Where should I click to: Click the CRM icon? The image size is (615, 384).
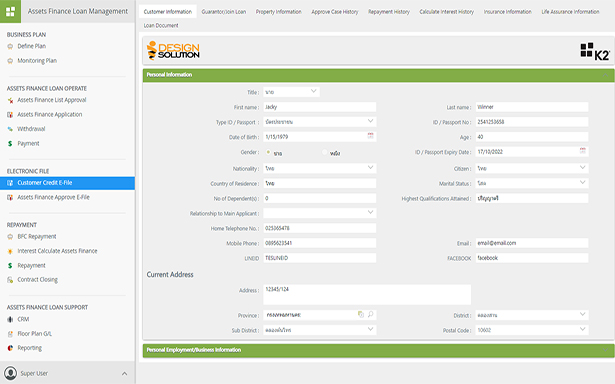[10, 319]
